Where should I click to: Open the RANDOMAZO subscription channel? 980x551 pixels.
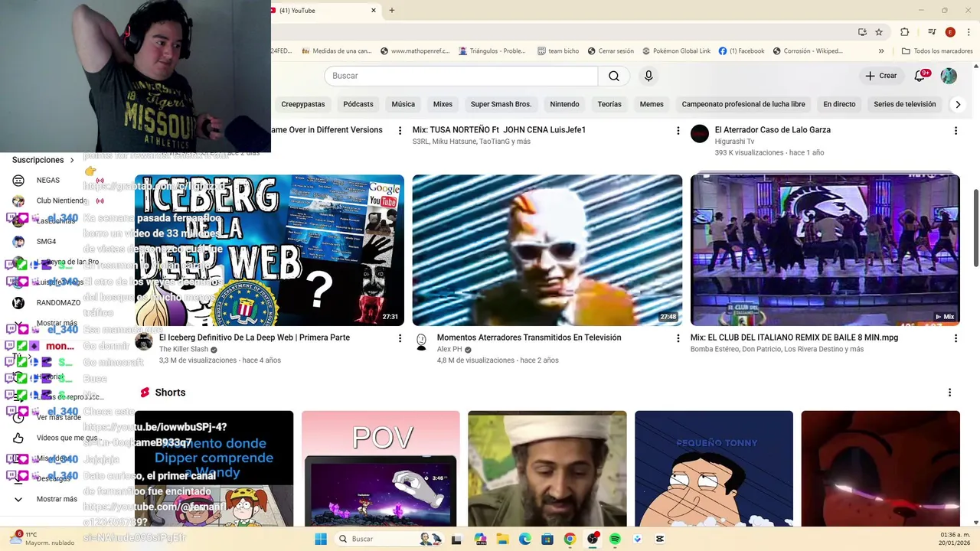tap(58, 303)
